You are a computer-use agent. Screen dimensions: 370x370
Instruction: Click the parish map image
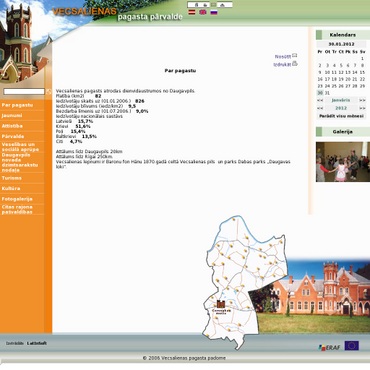coord(245,282)
